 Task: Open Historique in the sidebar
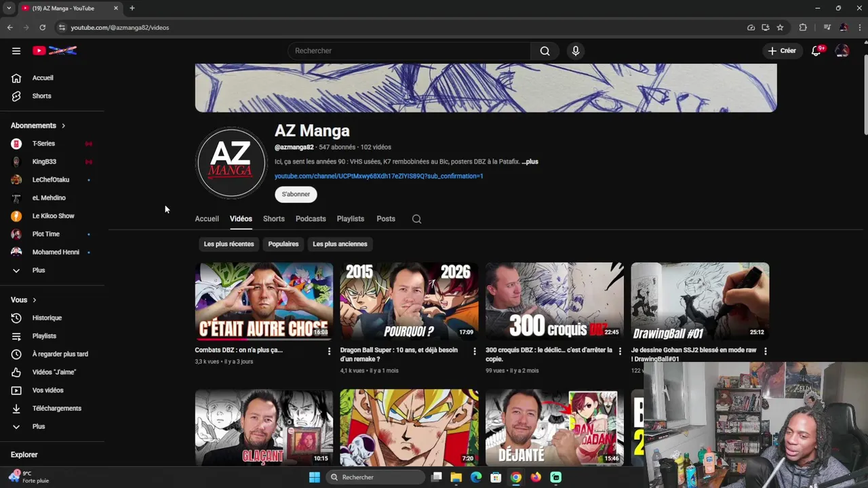coord(47,318)
